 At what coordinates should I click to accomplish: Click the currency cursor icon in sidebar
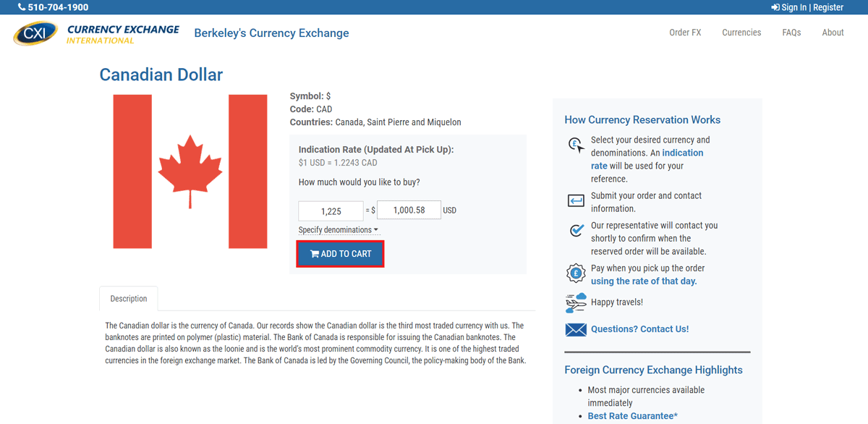click(x=576, y=145)
